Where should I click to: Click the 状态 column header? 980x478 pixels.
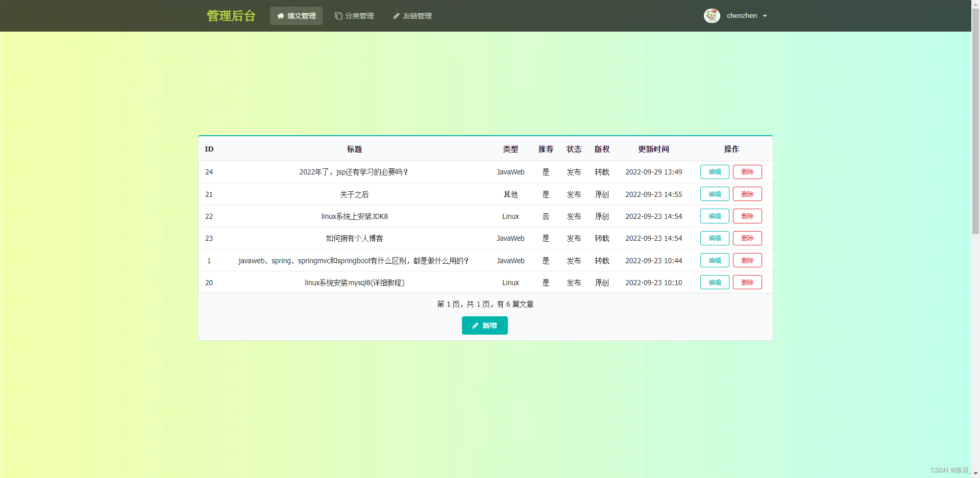pyautogui.click(x=574, y=149)
